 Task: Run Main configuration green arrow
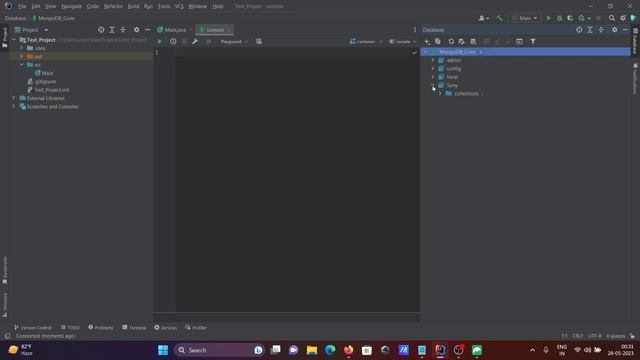pos(549,18)
